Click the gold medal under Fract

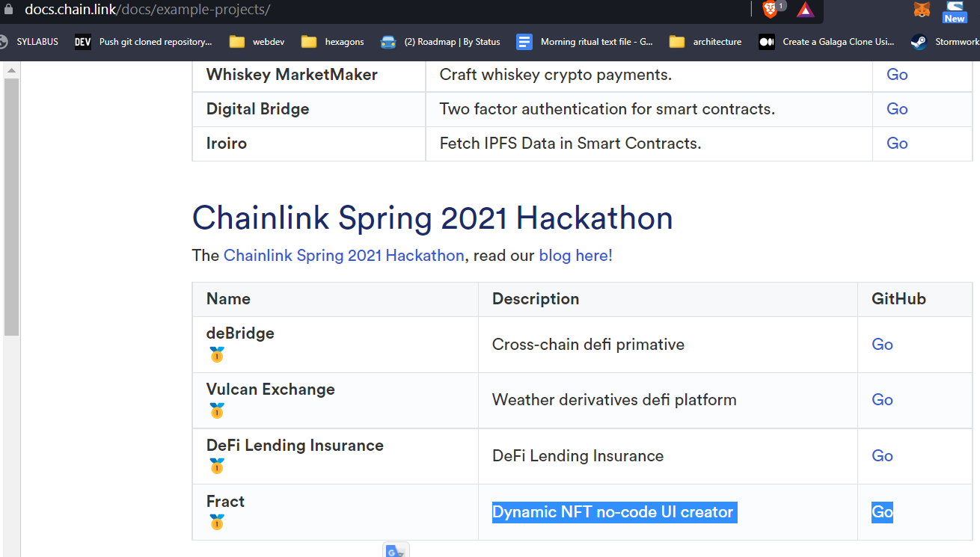coord(217,523)
